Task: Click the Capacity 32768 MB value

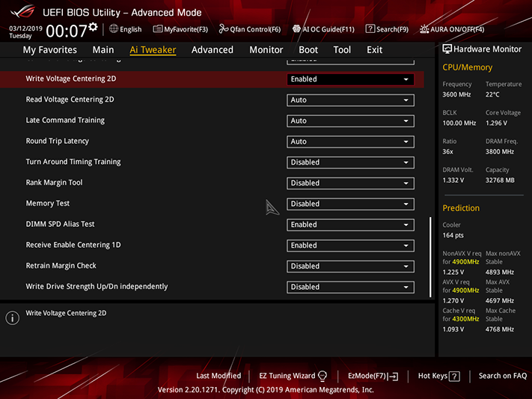Action: click(500, 180)
